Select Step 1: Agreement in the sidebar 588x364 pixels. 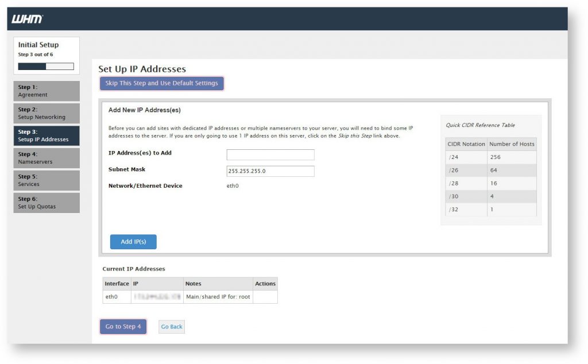click(x=46, y=91)
